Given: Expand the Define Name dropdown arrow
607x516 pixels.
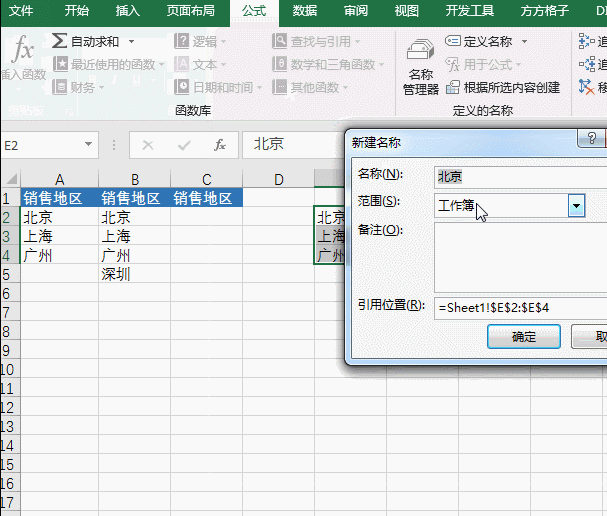Looking at the screenshot, I should [x=524, y=41].
